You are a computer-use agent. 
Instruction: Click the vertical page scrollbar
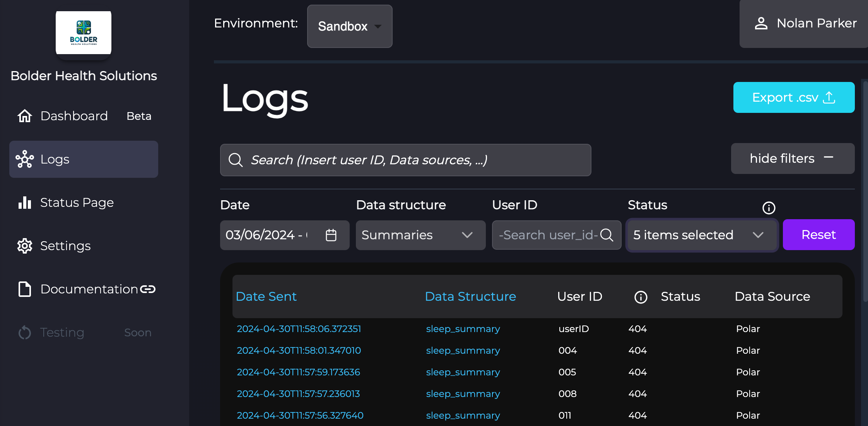coord(865,191)
